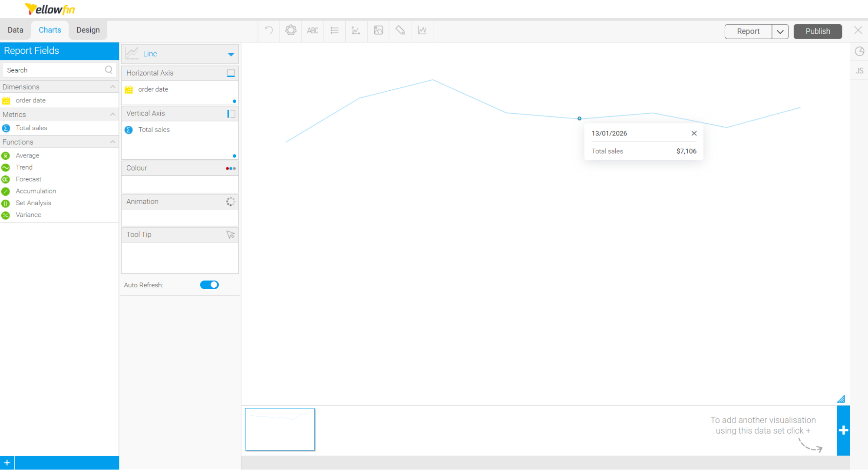Click the pie chart icon in right sidebar
This screenshot has width=868, height=470.
tap(859, 51)
